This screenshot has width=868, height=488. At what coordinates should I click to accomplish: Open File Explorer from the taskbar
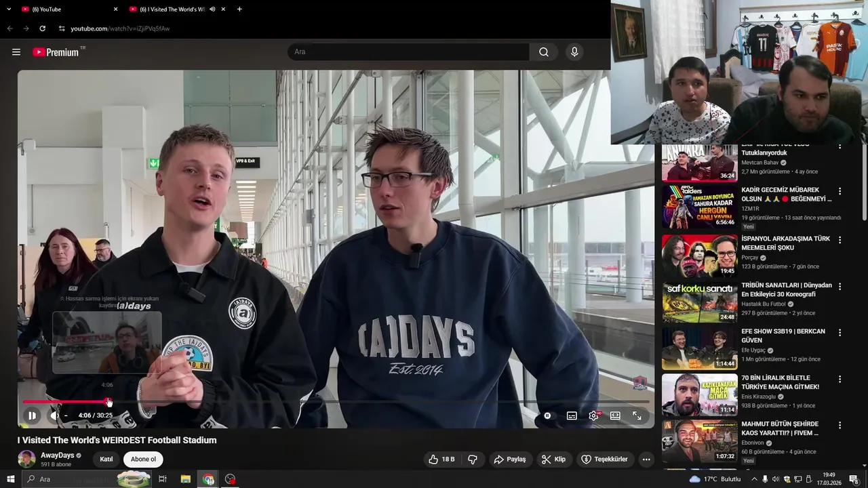pos(185,479)
